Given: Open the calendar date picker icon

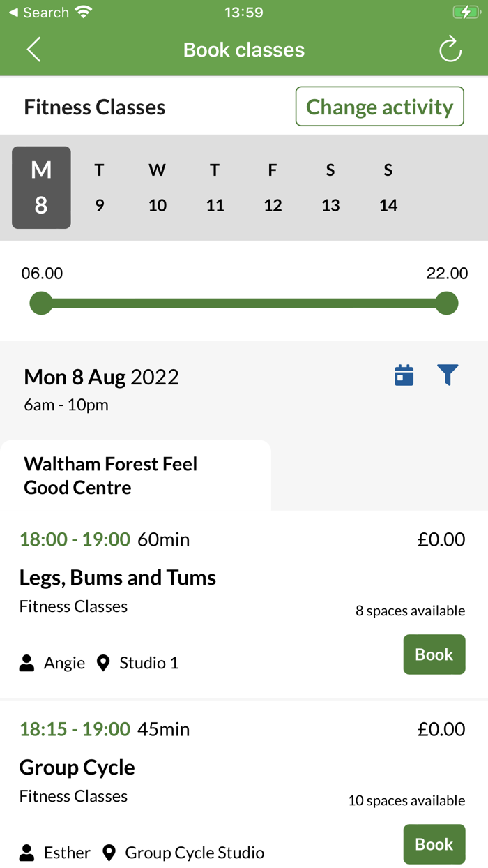Looking at the screenshot, I should [404, 375].
